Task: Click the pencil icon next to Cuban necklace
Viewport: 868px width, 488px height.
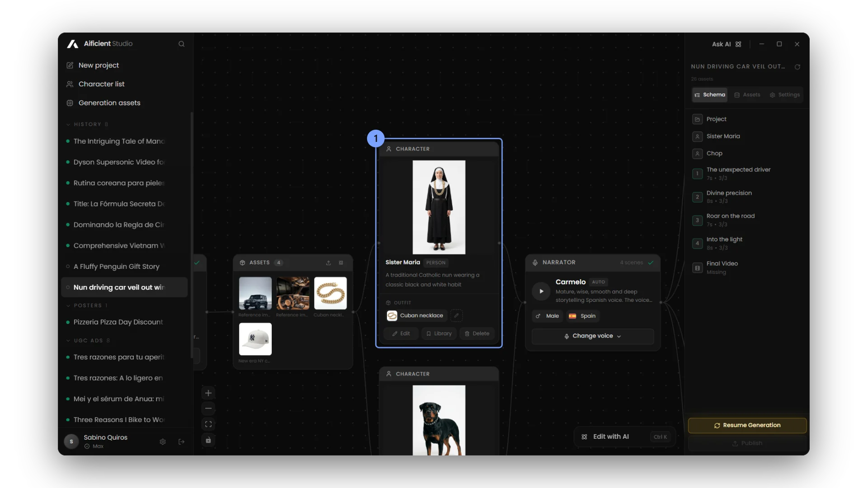Action: pos(457,315)
